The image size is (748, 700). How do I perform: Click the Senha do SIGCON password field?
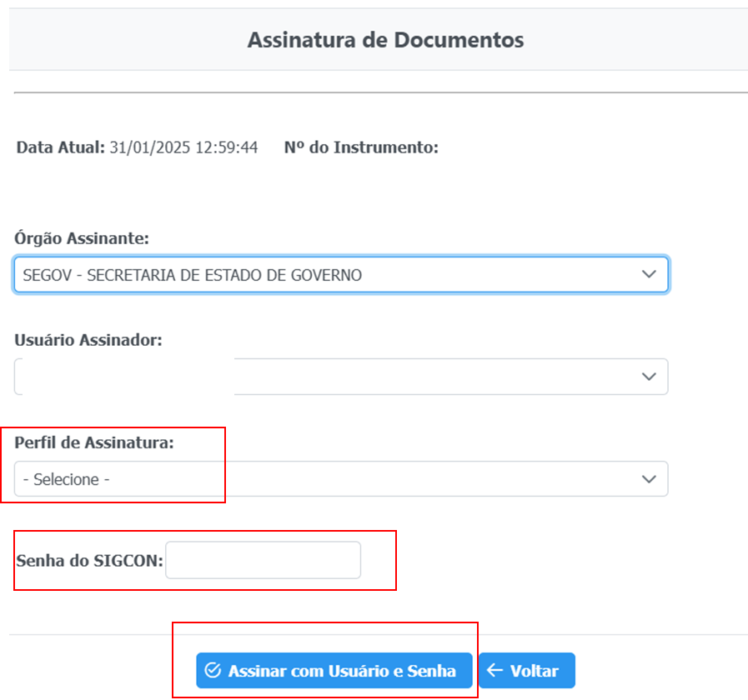264,560
